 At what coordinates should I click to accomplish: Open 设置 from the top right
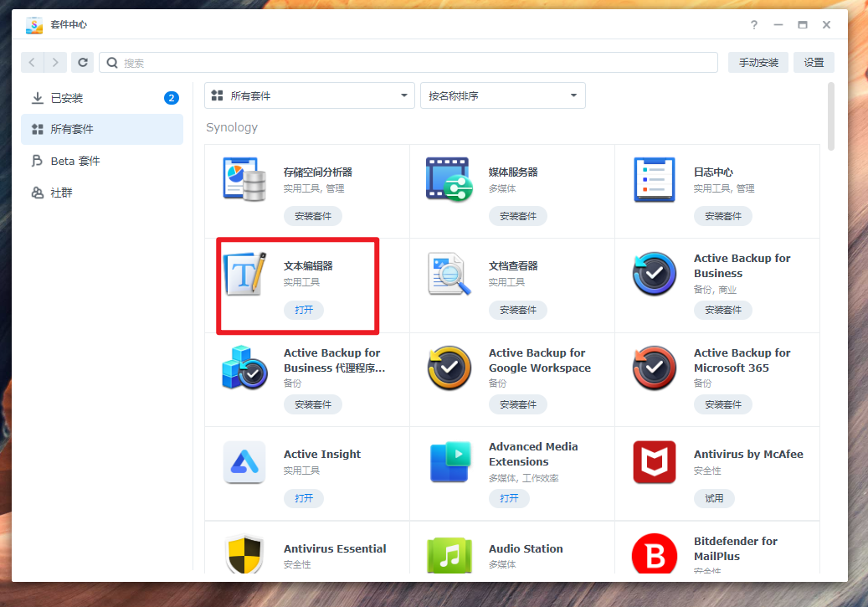coord(814,63)
